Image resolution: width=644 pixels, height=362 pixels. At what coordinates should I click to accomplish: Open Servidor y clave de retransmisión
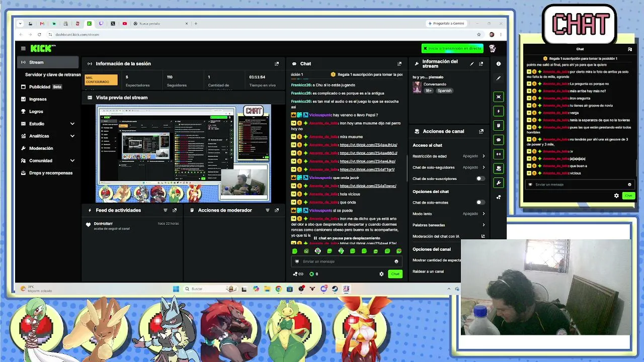pyautogui.click(x=53, y=74)
